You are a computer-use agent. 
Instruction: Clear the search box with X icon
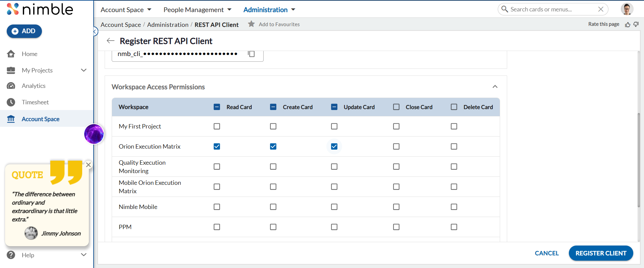(x=601, y=9)
